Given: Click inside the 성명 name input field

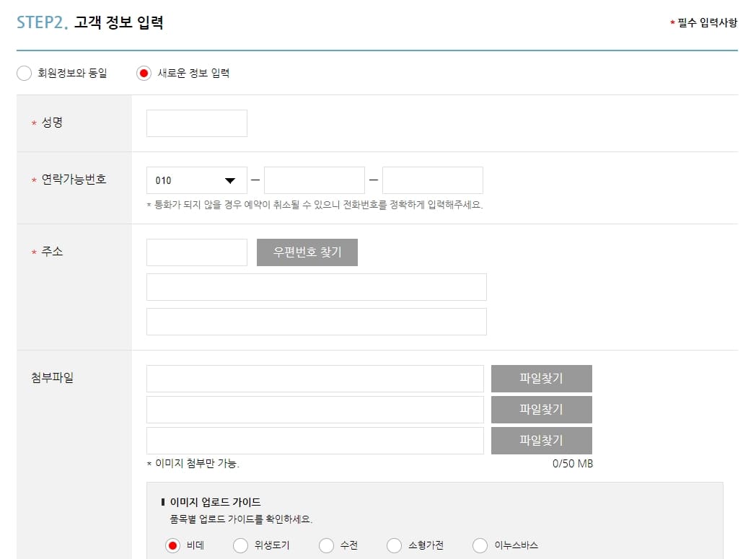Looking at the screenshot, I should click(196, 123).
